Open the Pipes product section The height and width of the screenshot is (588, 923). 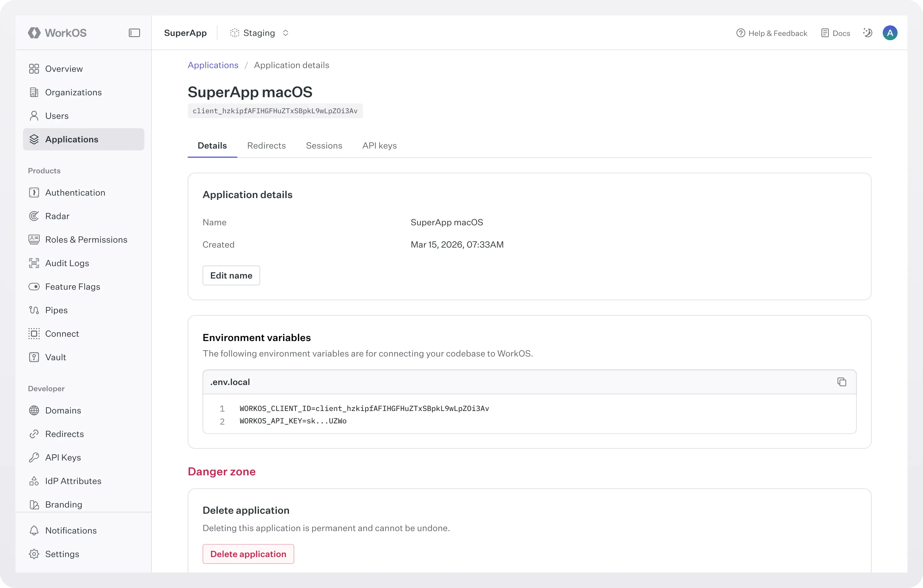[56, 310]
